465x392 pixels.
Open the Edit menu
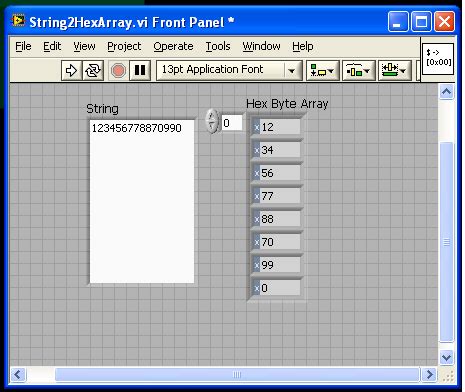click(x=52, y=46)
